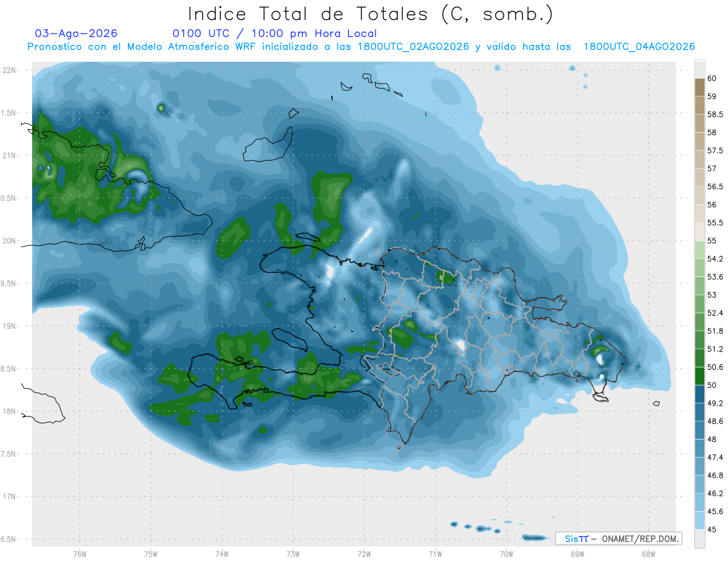Click the 'SisTT - ONAMET/REP.DOM.' credit box
Screen dimensions: 728x562
coord(618,538)
